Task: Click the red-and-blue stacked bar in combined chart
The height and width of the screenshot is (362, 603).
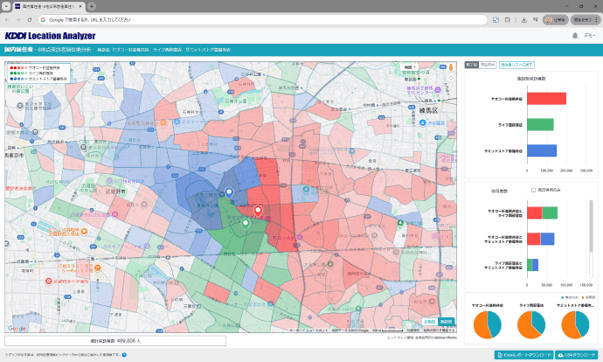Action: (x=541, y=239)
